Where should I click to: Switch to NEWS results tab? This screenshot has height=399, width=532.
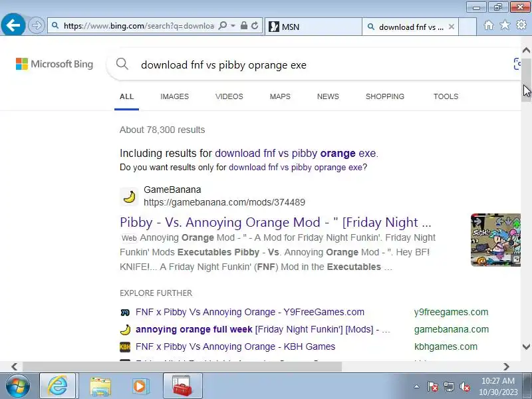[328, 96]
